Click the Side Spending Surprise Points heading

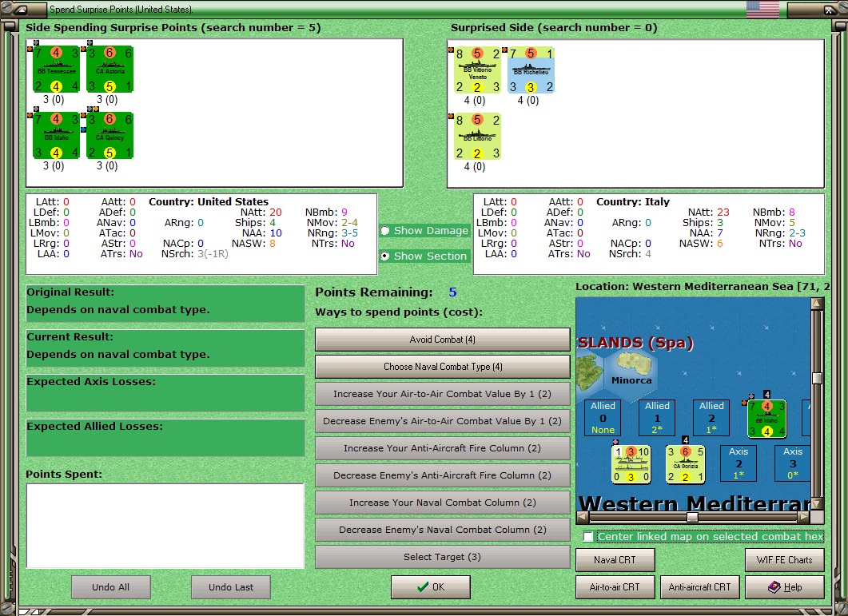click(173, 28)
